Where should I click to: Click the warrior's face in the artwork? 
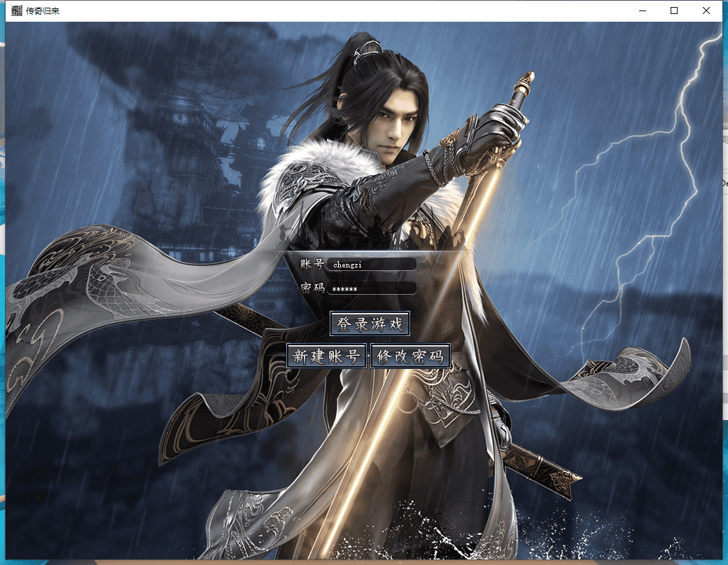point(392,126)
